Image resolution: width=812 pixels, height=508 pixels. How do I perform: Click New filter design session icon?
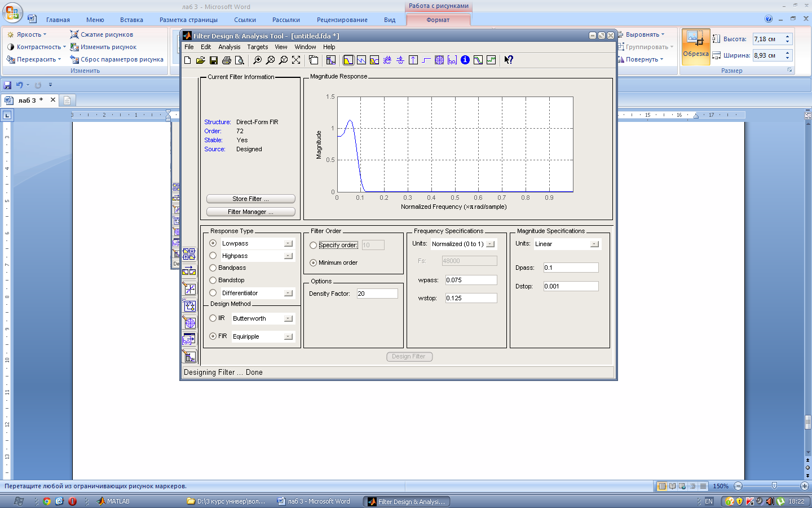point(188,60)
